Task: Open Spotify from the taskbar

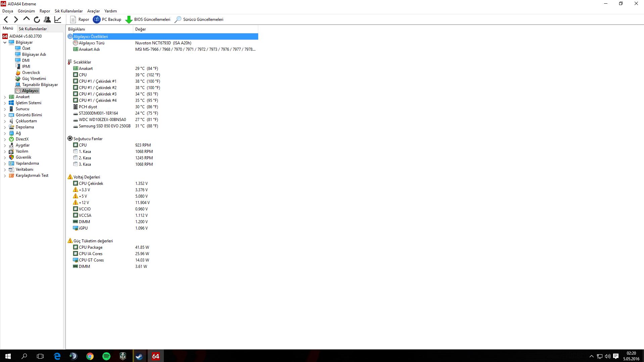Action: click(x=106, y=356)
